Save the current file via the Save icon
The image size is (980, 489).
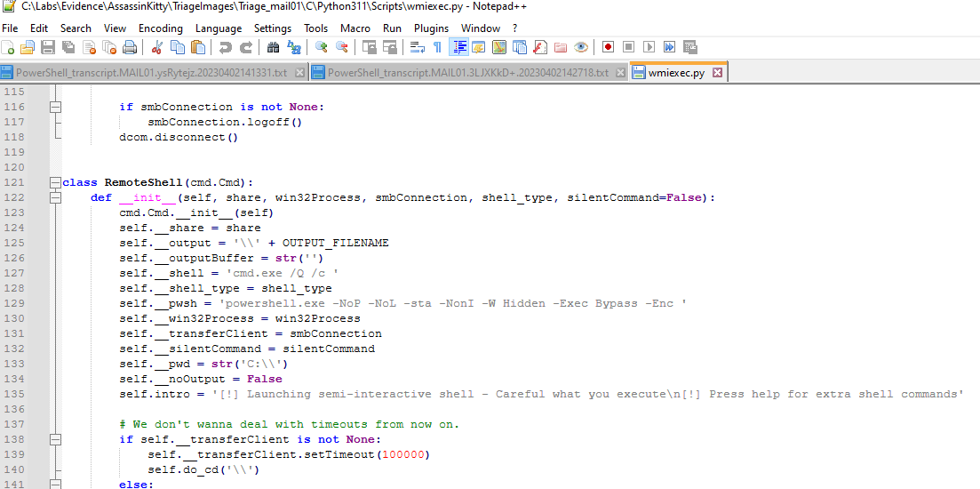tap(48, 47)
